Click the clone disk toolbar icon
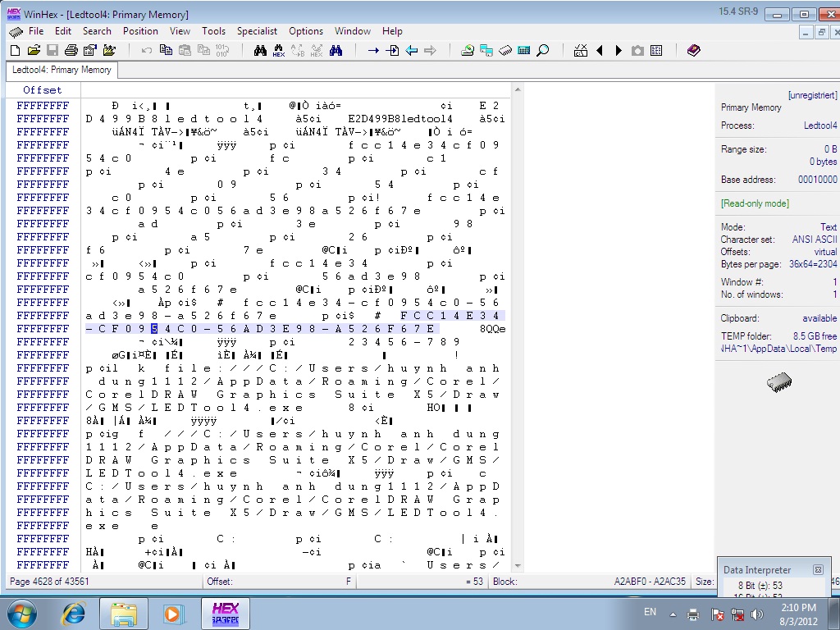 tap(486, 50)
